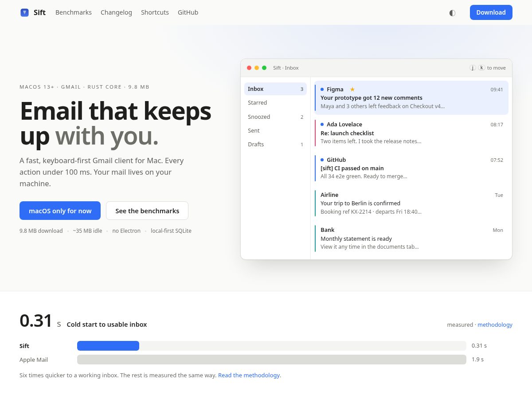Click the 0.31 headline number
The width and height of the screenshot is (532, 399).
coord(36,321)
